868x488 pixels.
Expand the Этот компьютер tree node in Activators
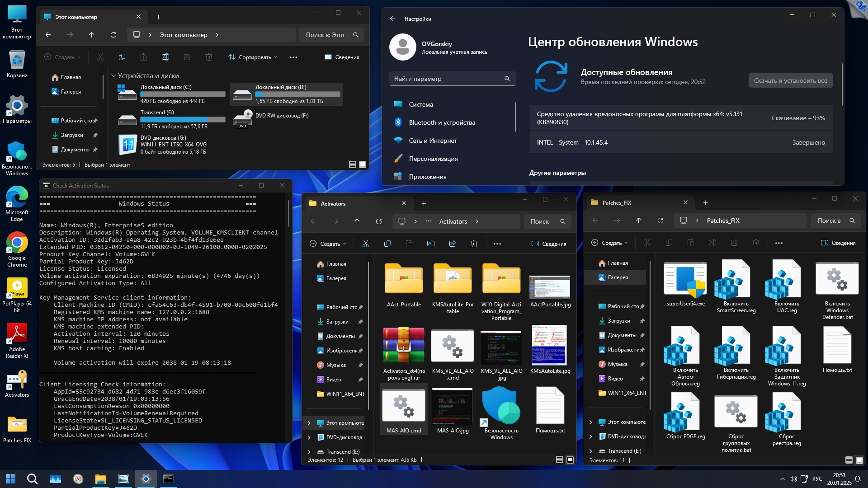click(x=309, y=423)
